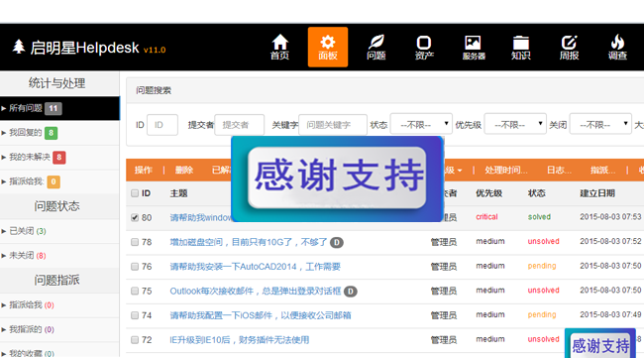Open the 调查 flame icon
This screenshot has width=644, height=358.
click(617, 47)
